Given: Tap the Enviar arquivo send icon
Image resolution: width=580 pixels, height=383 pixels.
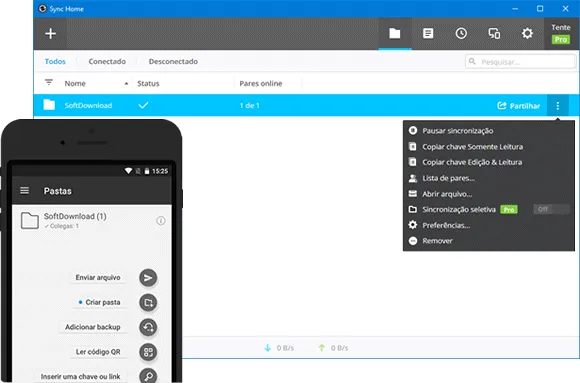Looking at the screenshot, I should 148,278.
